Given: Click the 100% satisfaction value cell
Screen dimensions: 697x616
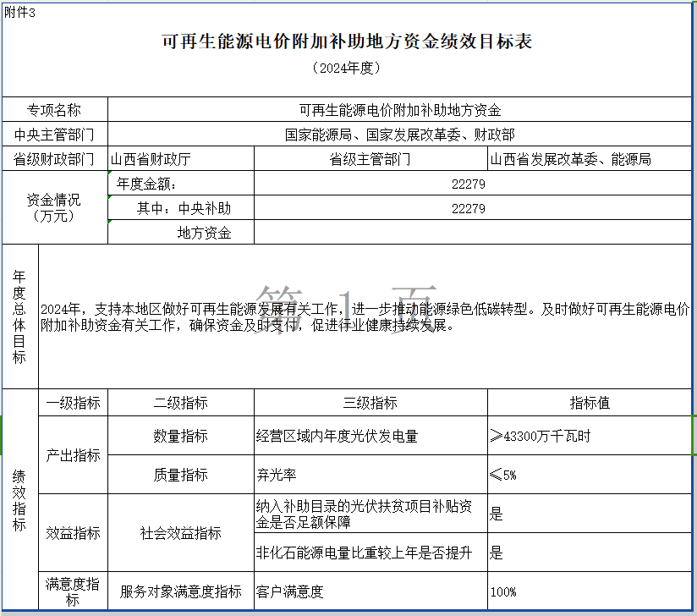Looking at the screenshot, I should 589,591.
